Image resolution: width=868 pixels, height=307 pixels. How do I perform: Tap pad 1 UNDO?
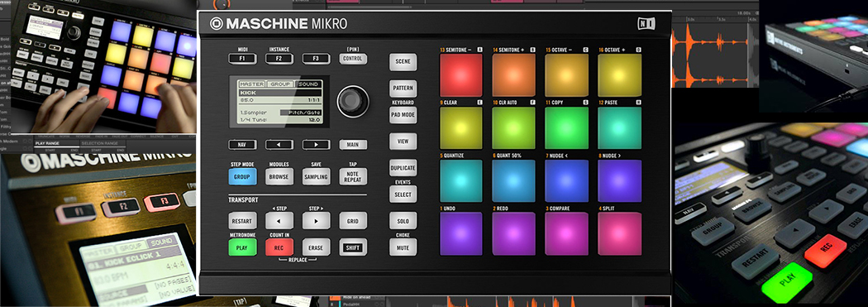(461, 234)
